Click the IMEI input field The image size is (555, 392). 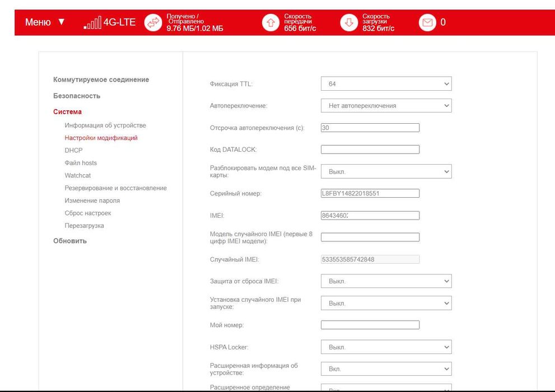[x=370, y=216]
